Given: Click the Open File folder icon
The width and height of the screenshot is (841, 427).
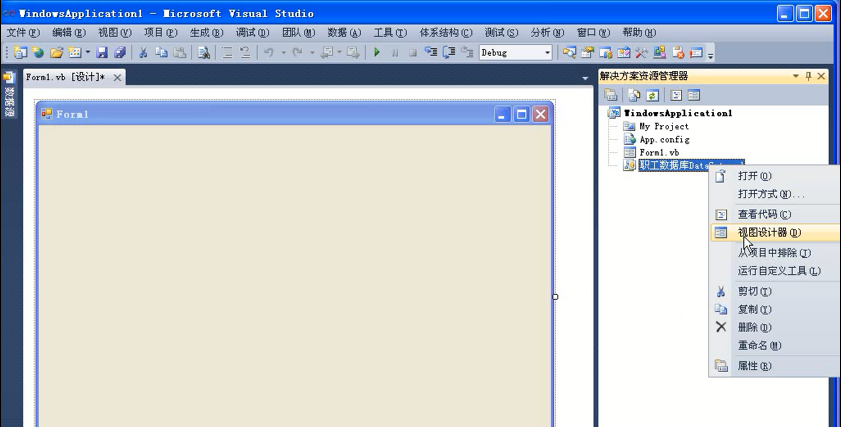Looking at the screenshot, I should pyautogui.click(x=56, y=53).
